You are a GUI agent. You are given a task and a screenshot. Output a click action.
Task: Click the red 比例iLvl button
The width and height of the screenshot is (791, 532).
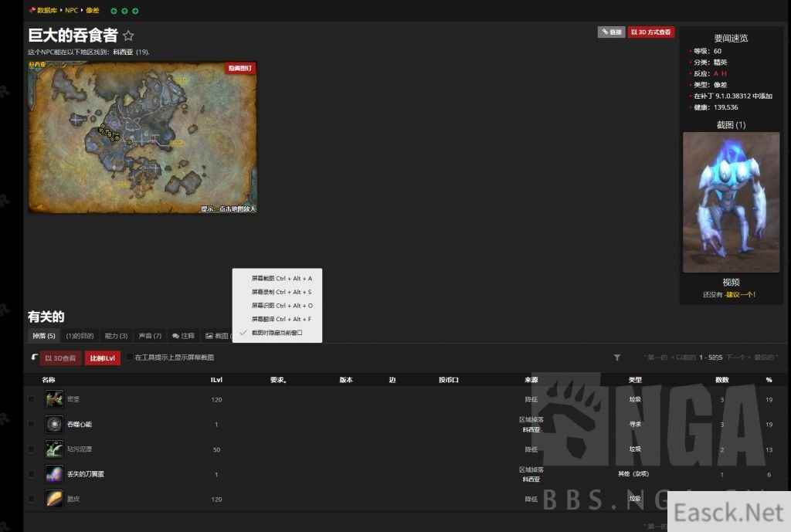point(103,358)
